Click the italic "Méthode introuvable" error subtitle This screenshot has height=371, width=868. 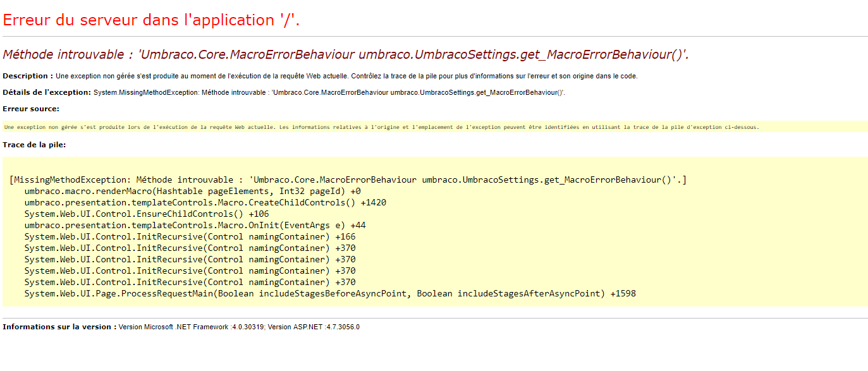(345, 55)
